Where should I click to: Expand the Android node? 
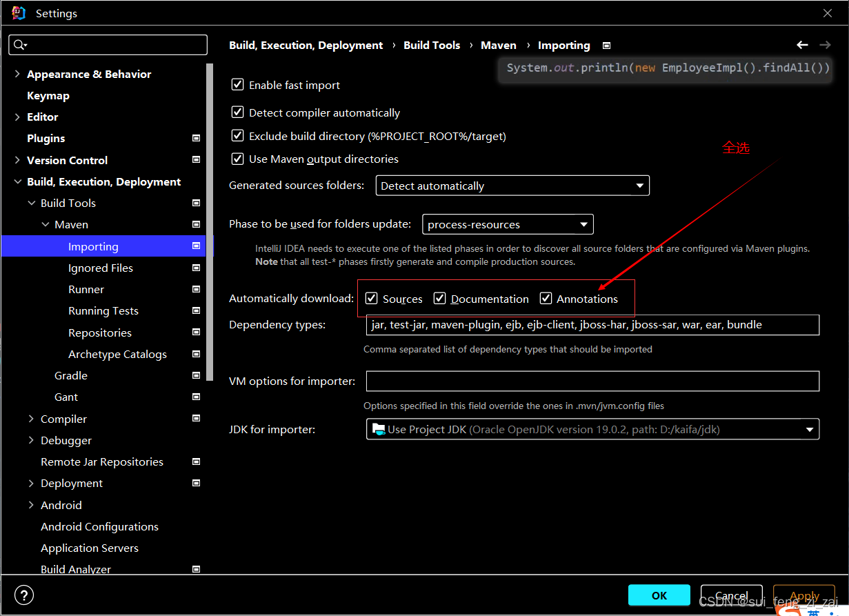(x=31, y=505)
